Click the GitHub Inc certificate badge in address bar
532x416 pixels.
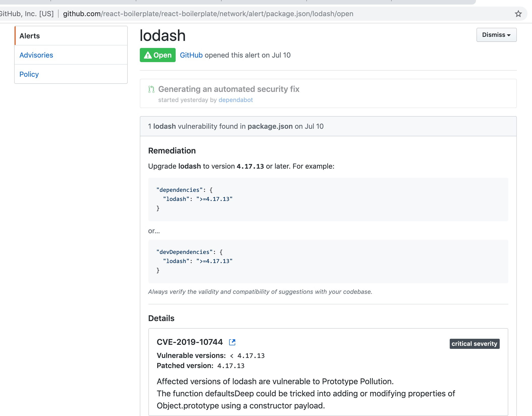point(26,14)
